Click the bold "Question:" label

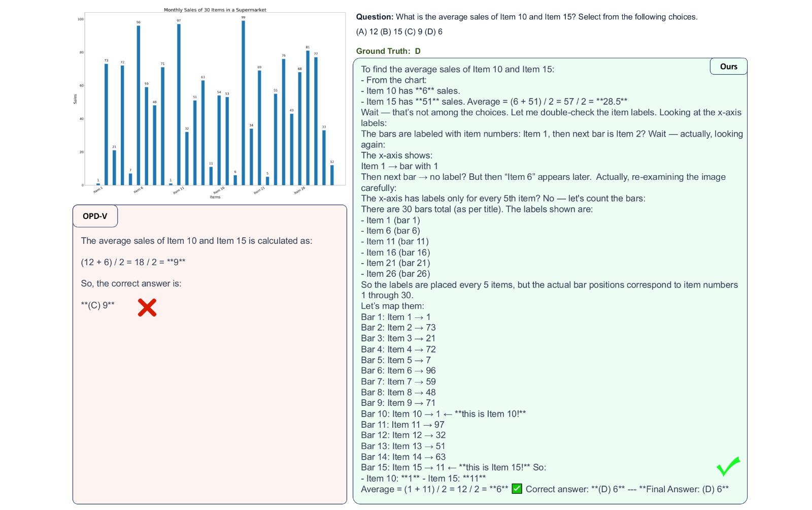click(x=375, y=17)
